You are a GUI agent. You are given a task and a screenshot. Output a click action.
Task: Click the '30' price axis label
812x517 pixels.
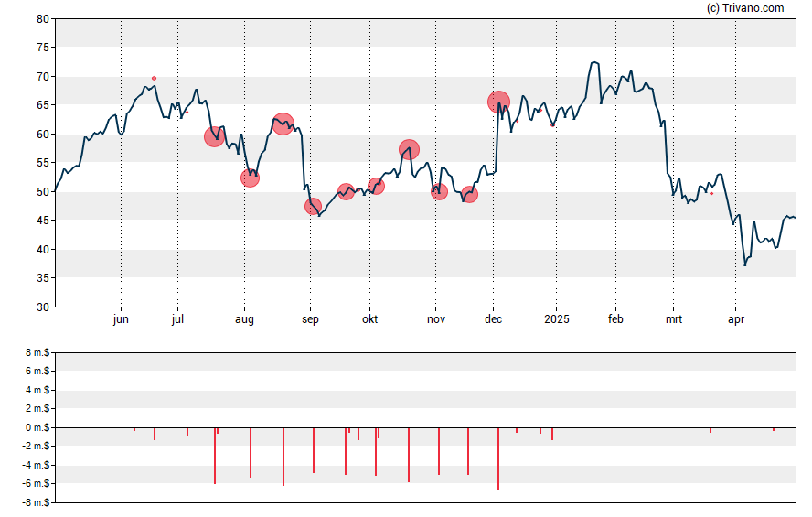tap(43, 307)
